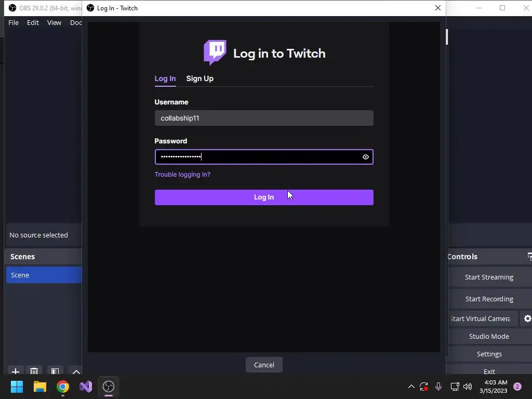Minimize the OBS main window
Viewport: 532px width, 399px height.
click(x=478, y=8)
